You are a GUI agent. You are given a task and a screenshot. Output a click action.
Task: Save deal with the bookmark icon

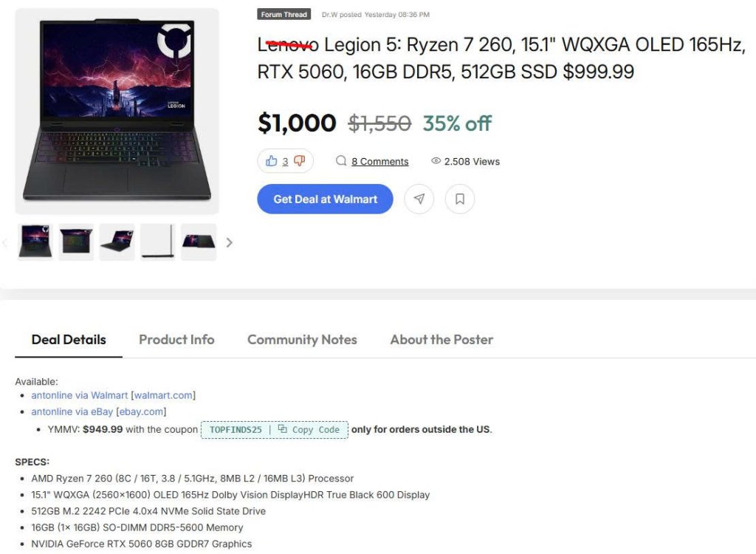point(460,199)
